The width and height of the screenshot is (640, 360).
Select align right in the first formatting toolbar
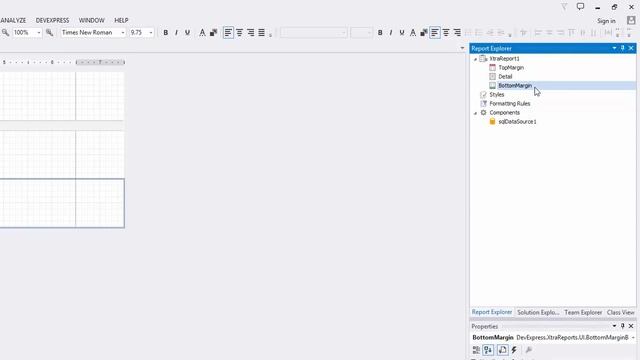tap(250, 33)
